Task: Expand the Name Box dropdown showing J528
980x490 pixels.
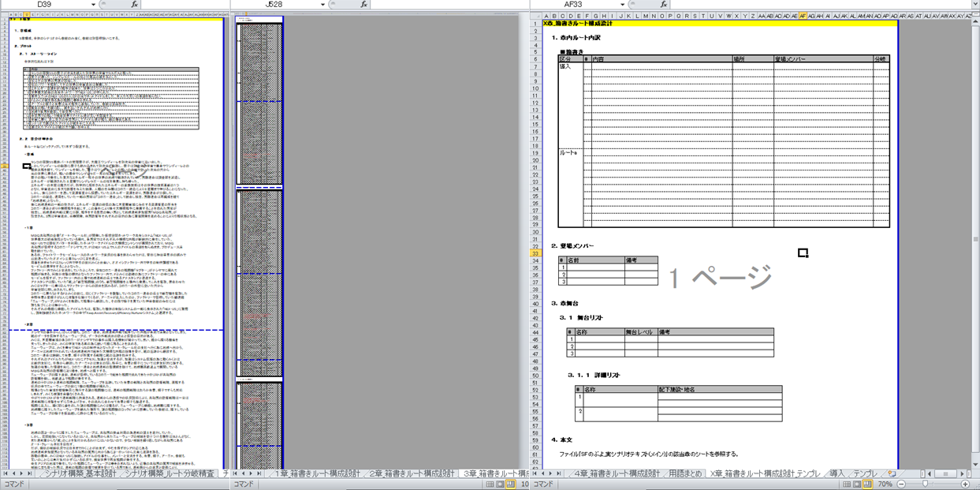Action: click(323, 5)
